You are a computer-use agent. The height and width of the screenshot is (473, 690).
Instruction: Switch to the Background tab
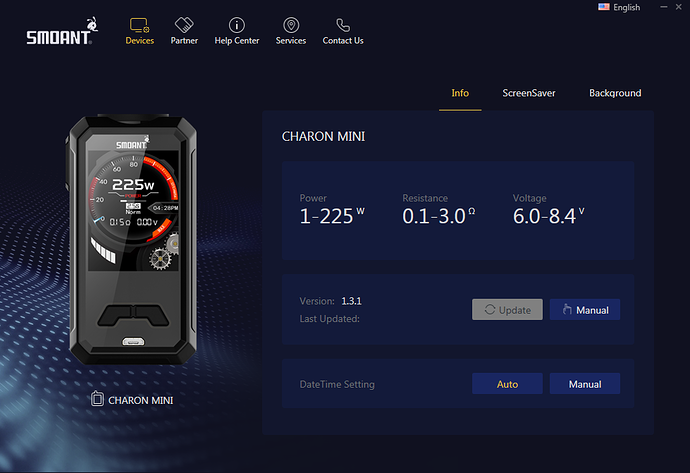coord(615,93)
